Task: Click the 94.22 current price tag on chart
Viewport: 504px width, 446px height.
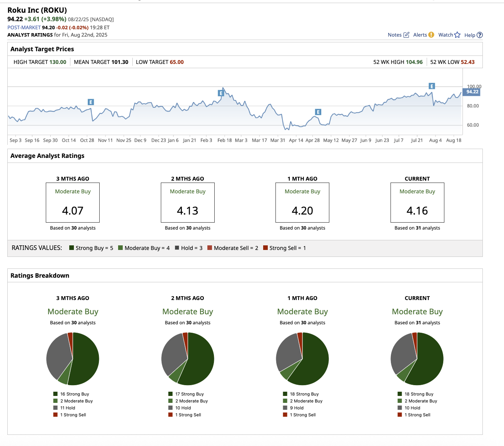Action: pyautogui.click(x=471, y=92)
